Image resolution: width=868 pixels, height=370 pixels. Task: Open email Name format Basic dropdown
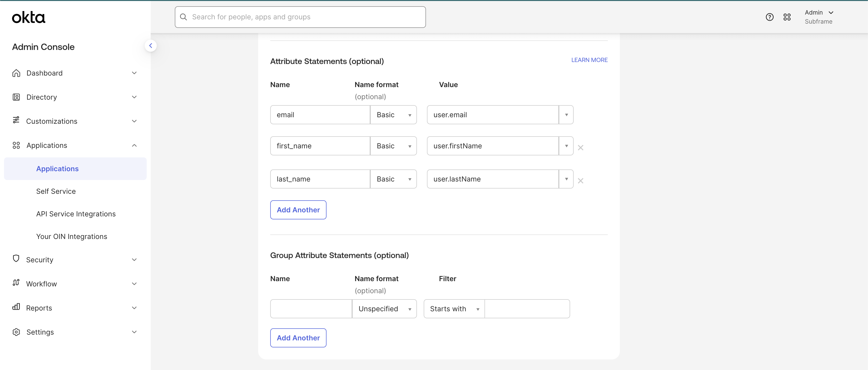tap(393, 115)
